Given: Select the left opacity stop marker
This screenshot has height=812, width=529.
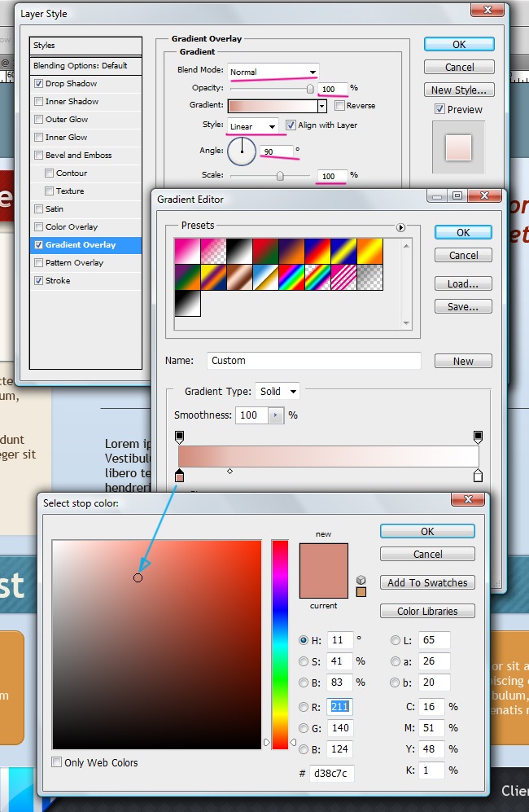Looking at the screenshot, I should [x=180, y=437].
